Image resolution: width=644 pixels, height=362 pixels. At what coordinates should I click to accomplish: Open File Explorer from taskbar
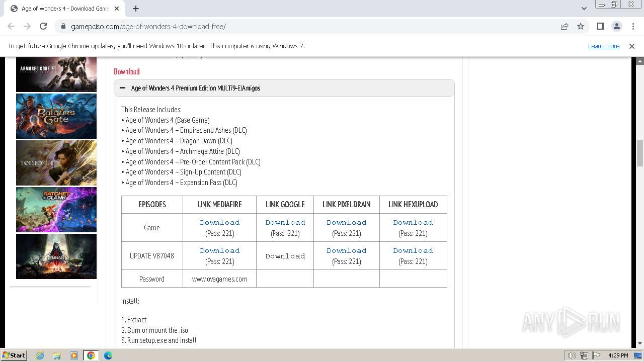coord(57,355)
